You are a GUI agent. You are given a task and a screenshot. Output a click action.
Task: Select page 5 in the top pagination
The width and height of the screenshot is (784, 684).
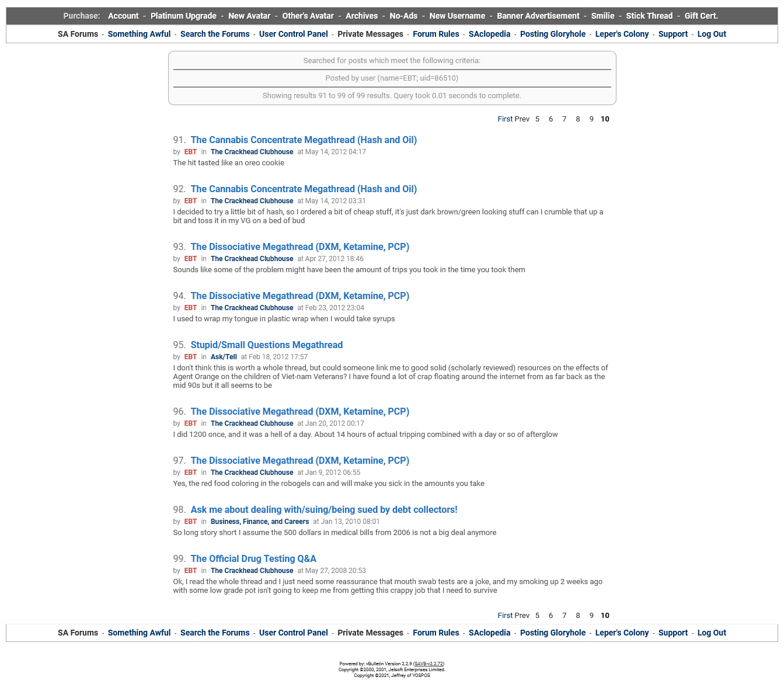tap(537, 119)
